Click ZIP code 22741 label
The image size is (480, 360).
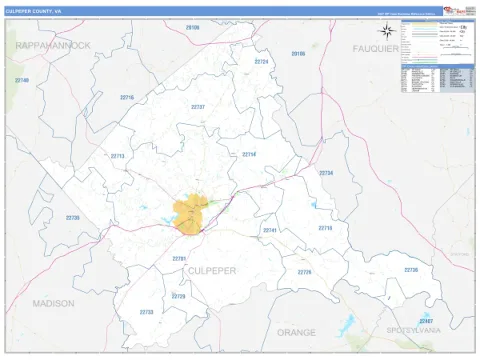[x=270, y=230]
